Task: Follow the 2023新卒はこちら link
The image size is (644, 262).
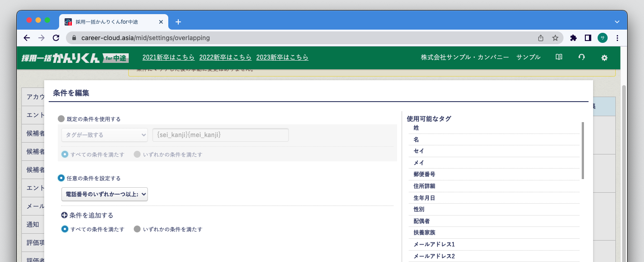Action: pyautogui.click(x=282, y=57)
